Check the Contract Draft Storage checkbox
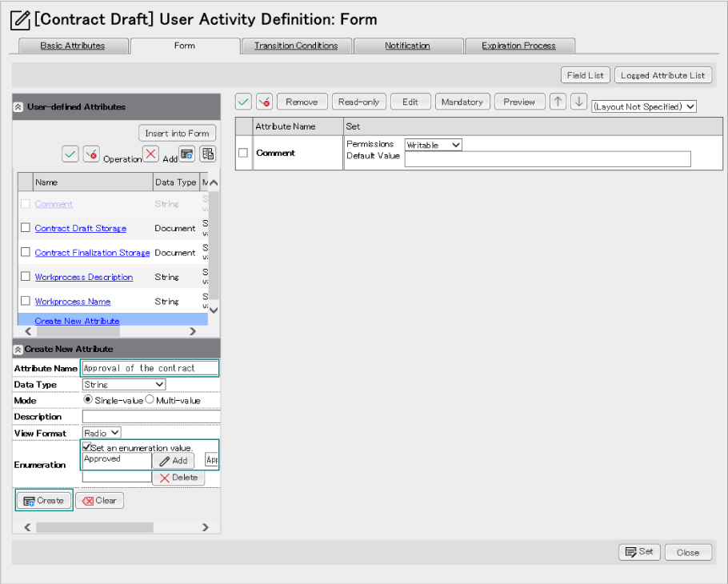This screenshot has height=584, width=728. pos(26,228)
